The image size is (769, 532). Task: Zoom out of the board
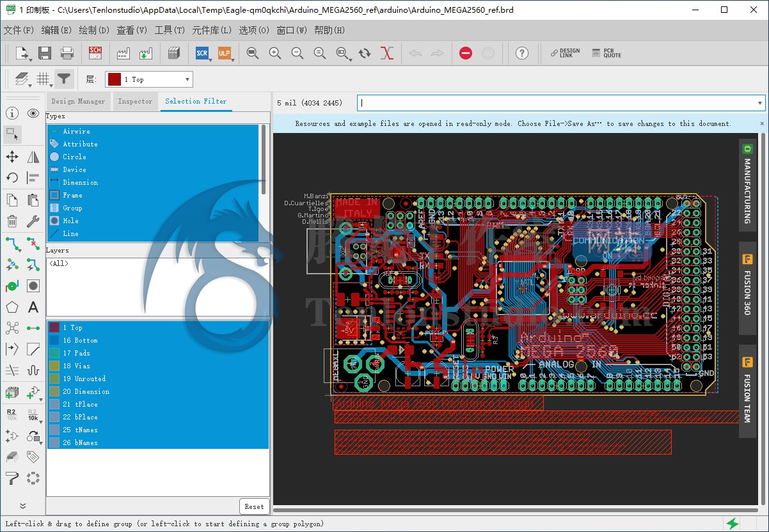pos(297,54)
